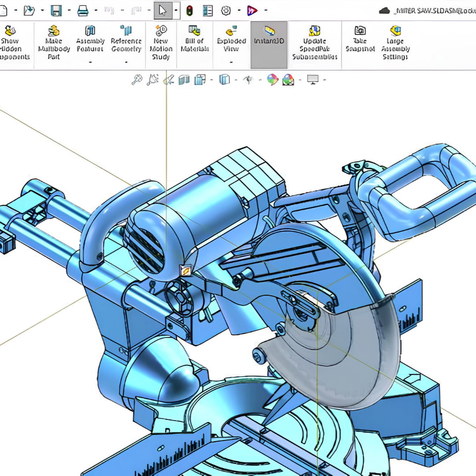476x476 pixels.
Task: Activate Zoom to Area tool
Action: [x=152, y=80]
